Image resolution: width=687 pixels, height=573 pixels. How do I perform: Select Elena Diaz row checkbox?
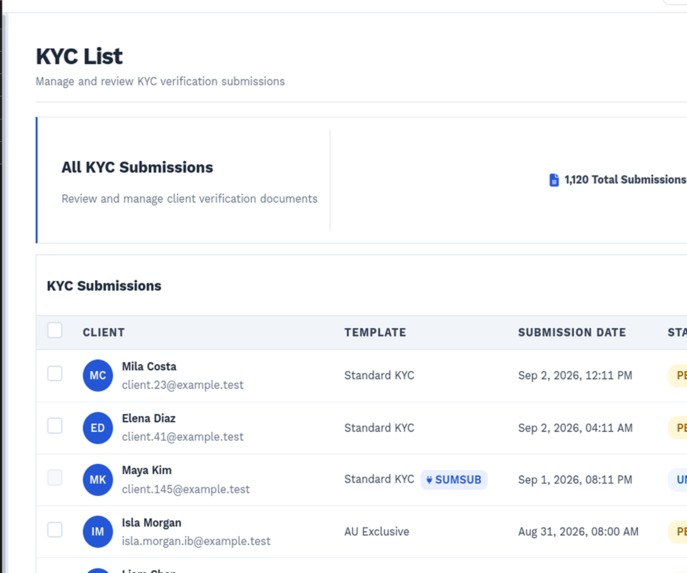click(55, 425)
